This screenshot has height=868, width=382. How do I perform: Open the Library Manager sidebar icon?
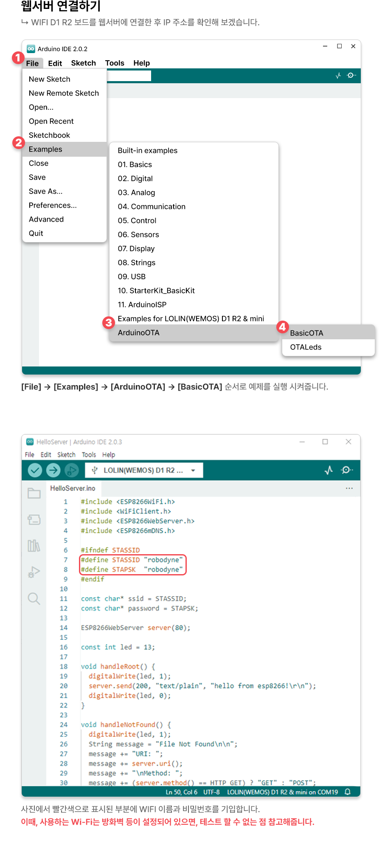[x=34, y=546]
